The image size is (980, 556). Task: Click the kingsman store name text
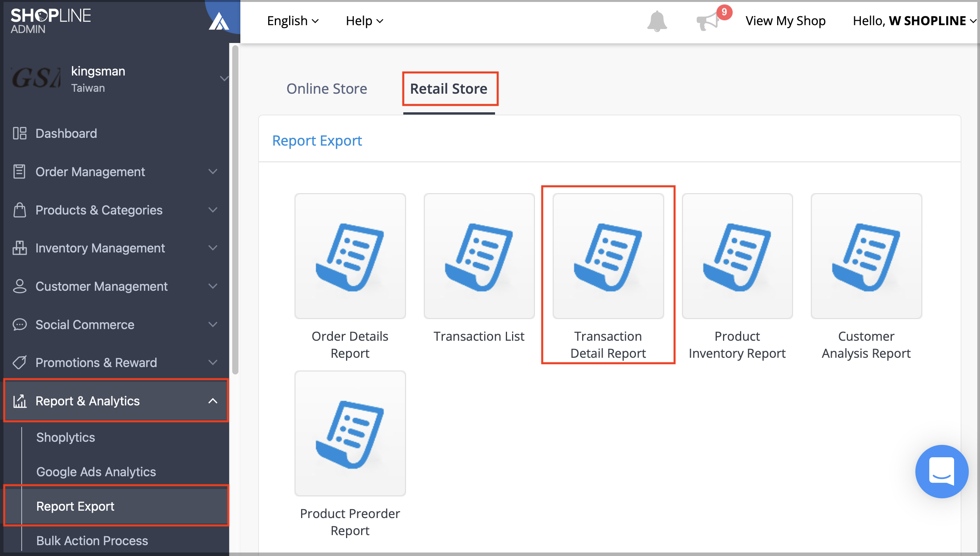98,71
